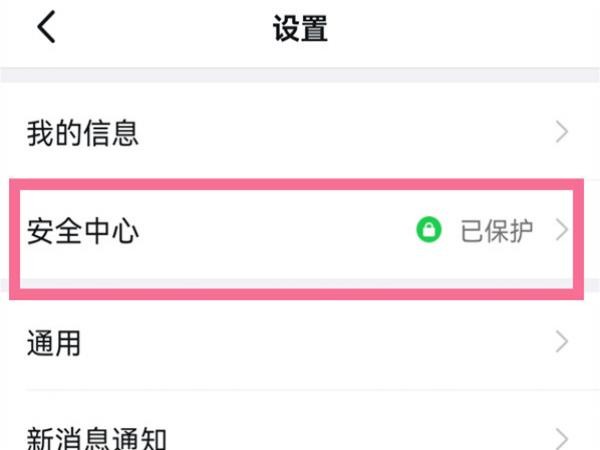The width and height of the screenshot is (600, 450).
Task: Click the chevron arrow beside 我的信息
Action: tap(561, 132)
